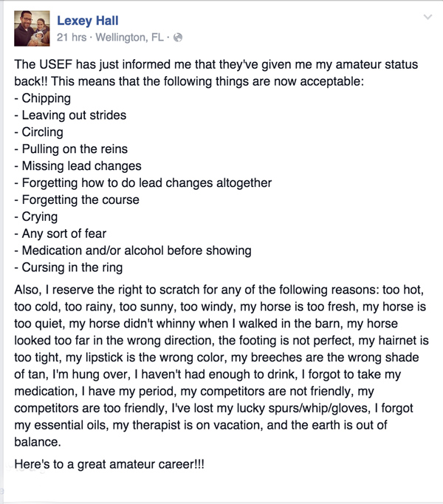
Task: Click the 'Forgetting the course' line
Action: click(77, 200)
